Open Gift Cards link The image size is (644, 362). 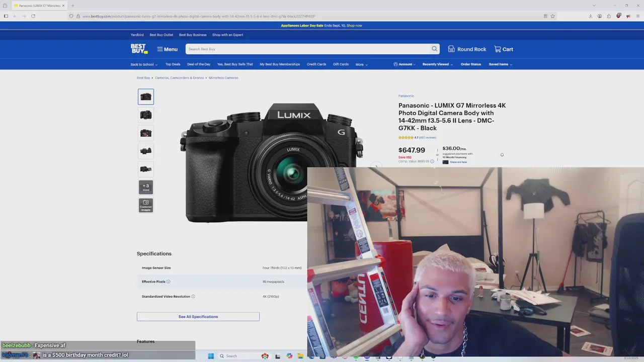341,64
